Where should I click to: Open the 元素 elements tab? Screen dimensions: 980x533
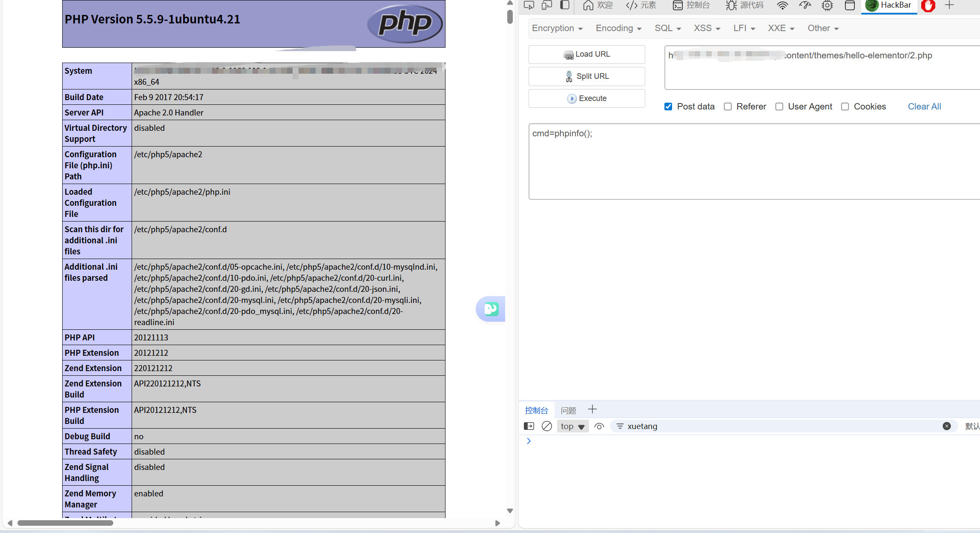(641, 5)
